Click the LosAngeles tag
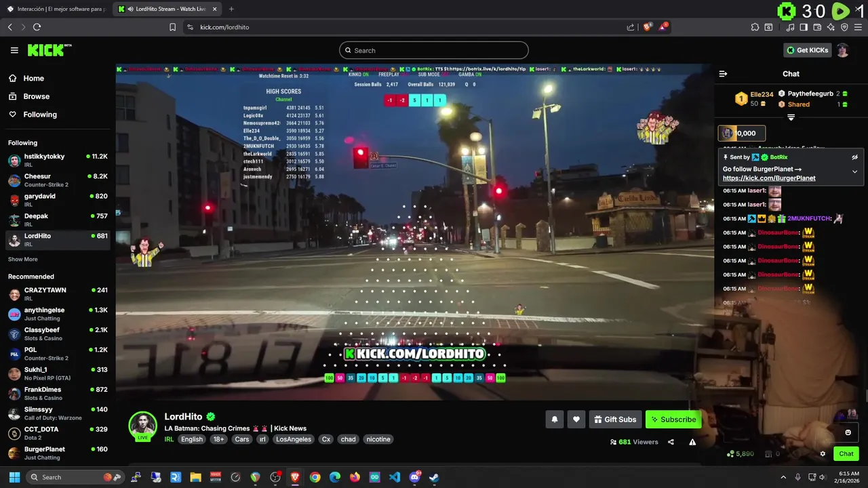Image resolution: width=868 pixels, height=488 pixels. coord(294,439)
